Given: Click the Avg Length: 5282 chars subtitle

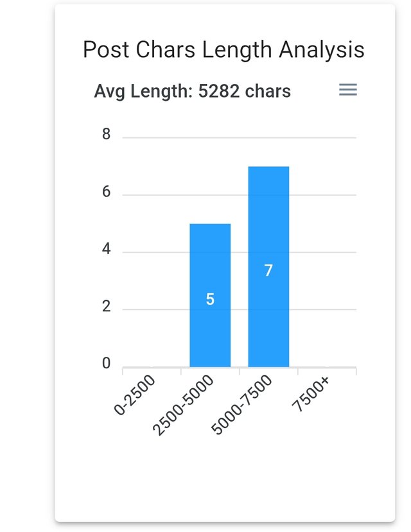Looking at the screenshot, I should (x=193, y=91).
